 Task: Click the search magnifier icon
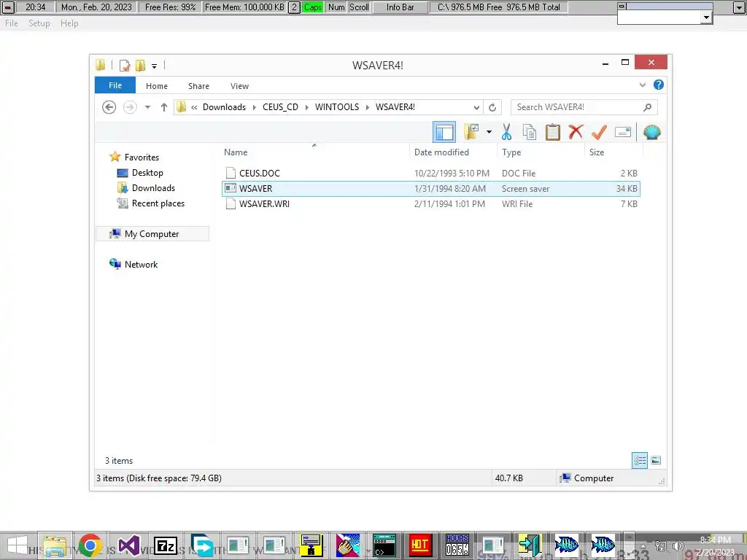click(x=647, y=107)
